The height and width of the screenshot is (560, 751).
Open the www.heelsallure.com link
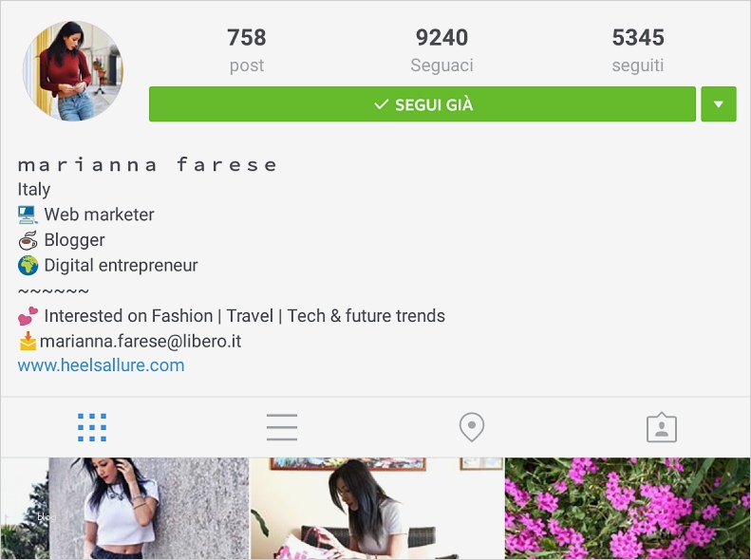pyautogui.click(x=101, y=365)
